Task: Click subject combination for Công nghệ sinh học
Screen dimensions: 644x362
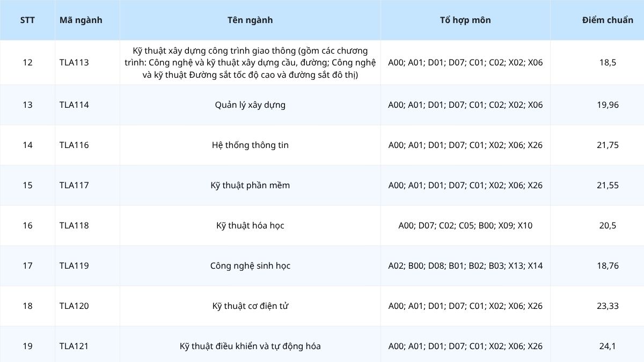Action: [x=465, y=265]
